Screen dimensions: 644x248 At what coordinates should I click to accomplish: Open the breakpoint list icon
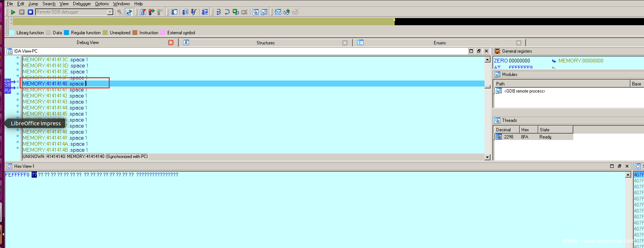(x=143, y=12)
